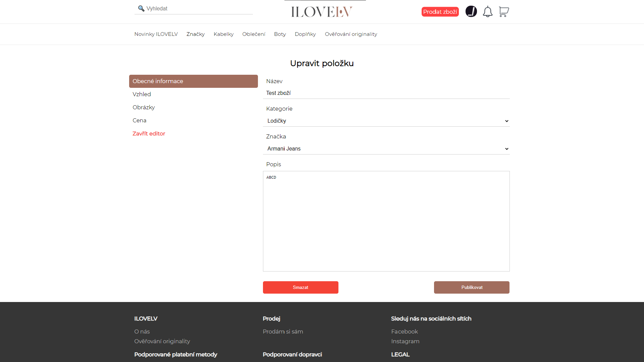This screenshot has width=644, height=362.
Task: Switch to the Vzhled section
Action: point(142,94)
